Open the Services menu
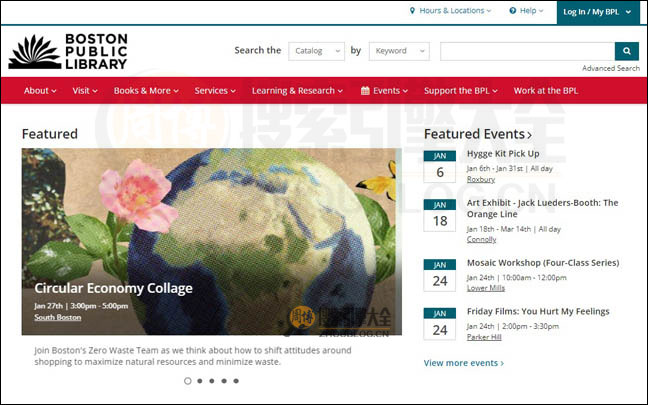The height and width of the screenshot is (405, 648). click(x=215, y=91)
